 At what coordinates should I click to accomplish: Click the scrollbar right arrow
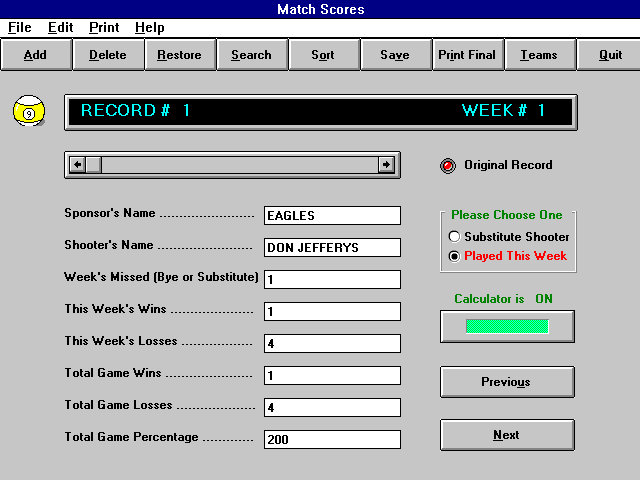coord(386,164)
